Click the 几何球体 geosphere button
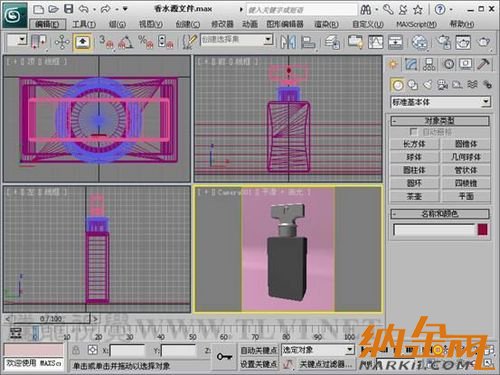500x375 pixels. [466, 157]
